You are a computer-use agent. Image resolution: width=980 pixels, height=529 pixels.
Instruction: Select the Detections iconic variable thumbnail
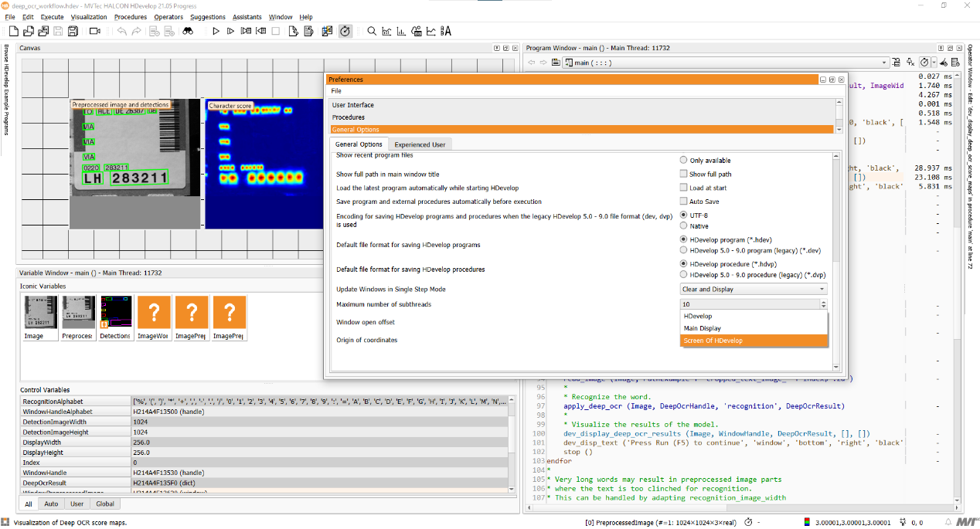coord(115,317)
